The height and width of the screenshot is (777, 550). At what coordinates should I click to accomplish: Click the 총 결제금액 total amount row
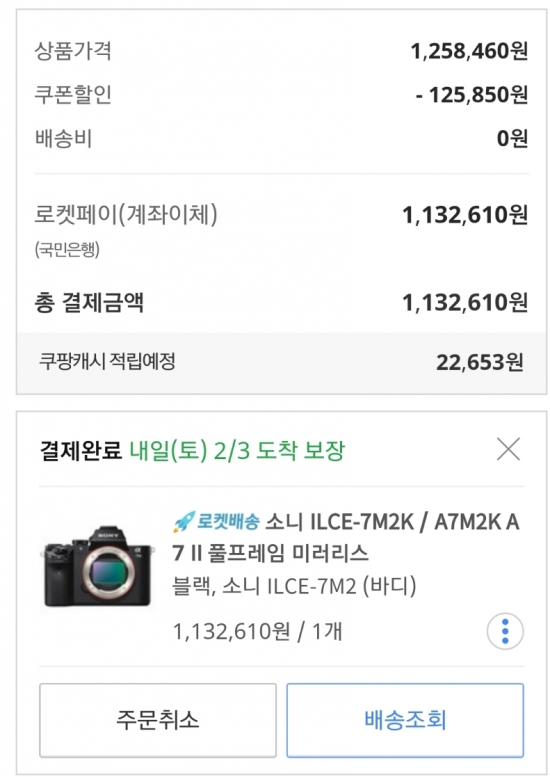click(x=281, y=302)
